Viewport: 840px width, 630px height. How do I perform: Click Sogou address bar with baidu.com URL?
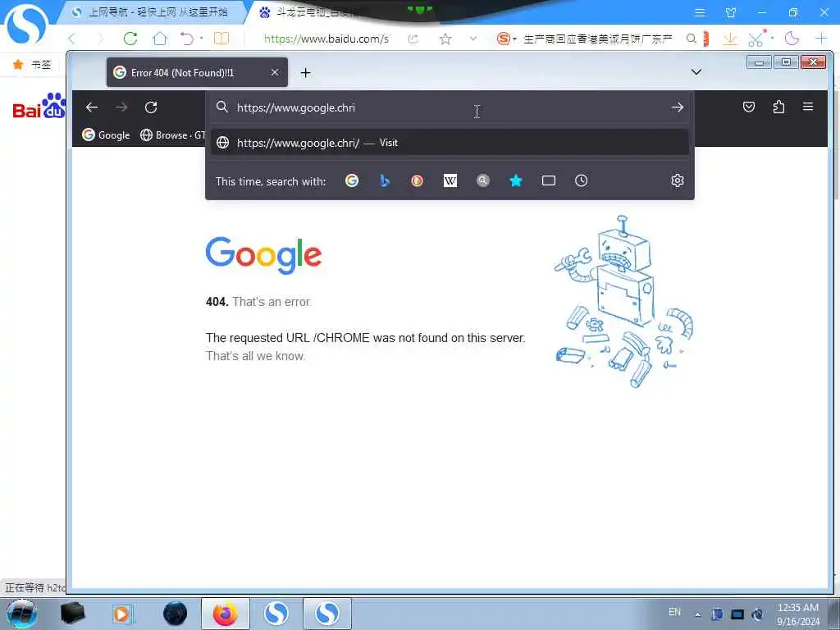326,39
